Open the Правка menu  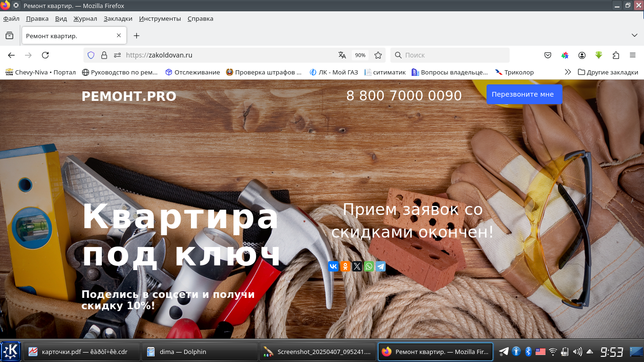pos(37,18)
